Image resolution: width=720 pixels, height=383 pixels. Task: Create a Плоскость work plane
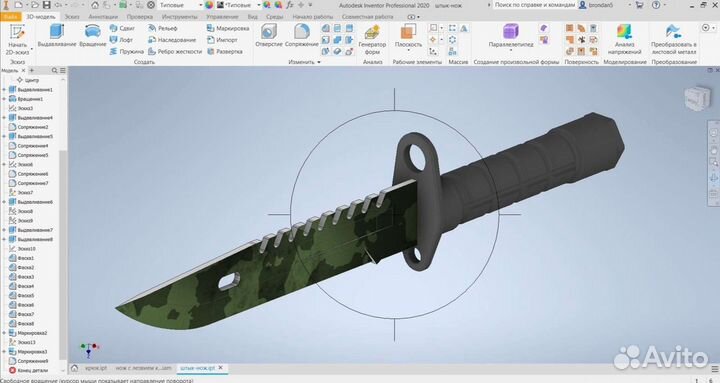point(408,36)
